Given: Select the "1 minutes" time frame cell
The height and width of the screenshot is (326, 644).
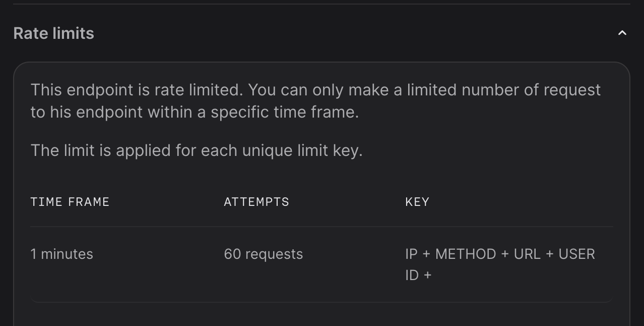Looking at the screenshot, I should click(61, 254).
